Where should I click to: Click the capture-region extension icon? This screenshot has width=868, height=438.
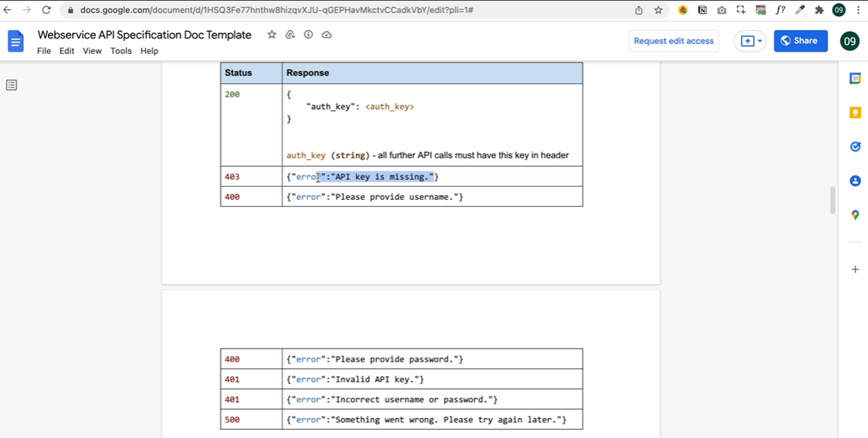pos(741,10)
